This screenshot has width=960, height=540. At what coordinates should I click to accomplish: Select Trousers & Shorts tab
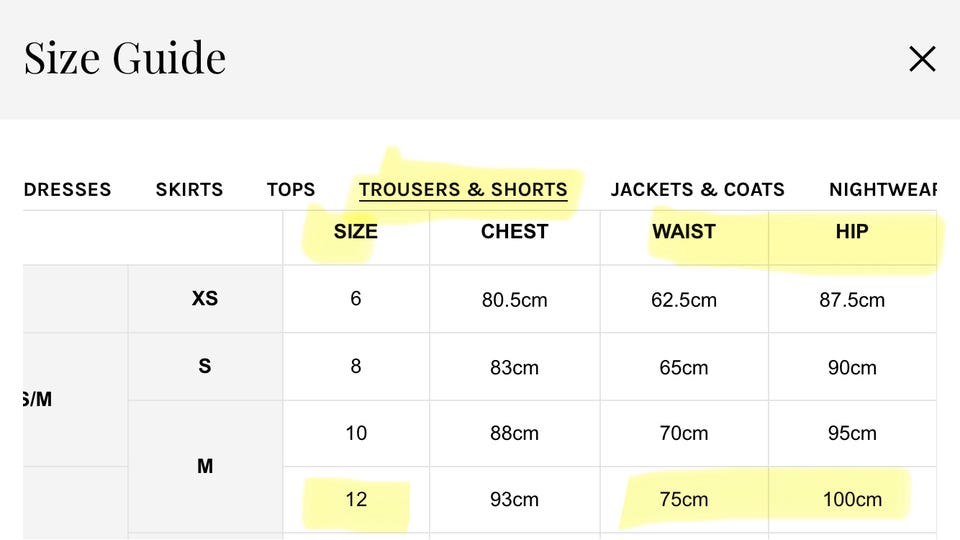click(463, 189)
